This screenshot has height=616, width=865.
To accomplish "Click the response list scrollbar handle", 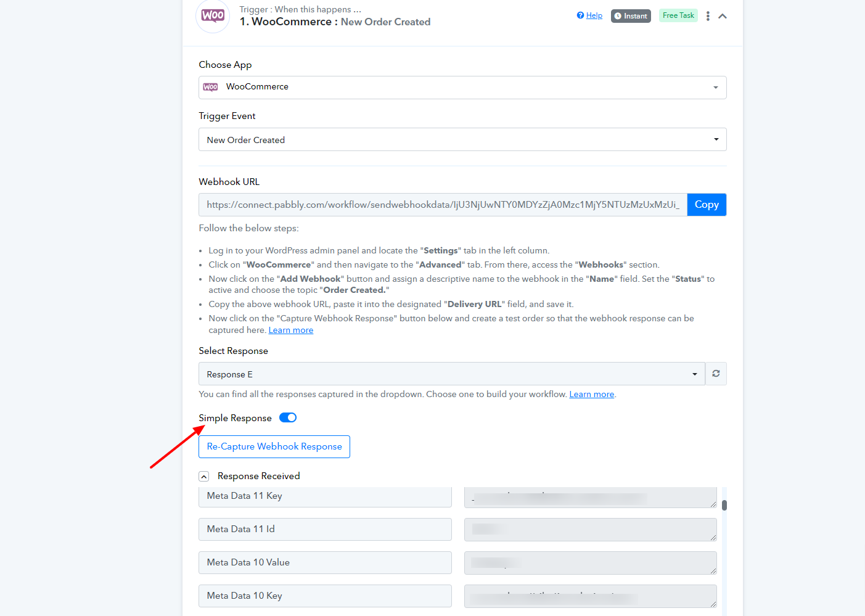I will pyautogui.click(x=724, y=505).
